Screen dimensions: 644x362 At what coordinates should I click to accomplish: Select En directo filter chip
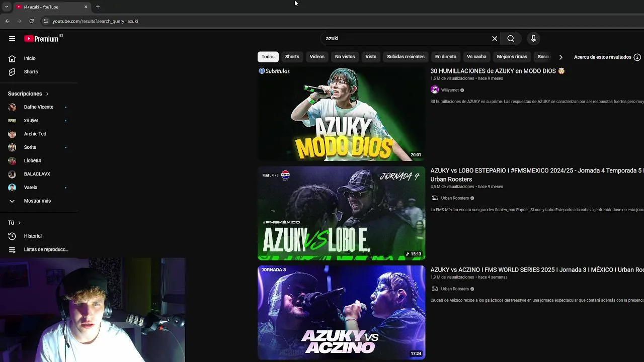(446, 57)
